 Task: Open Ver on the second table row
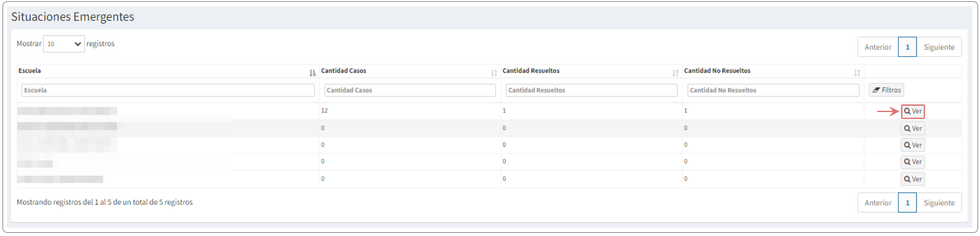tap(913, 128)
